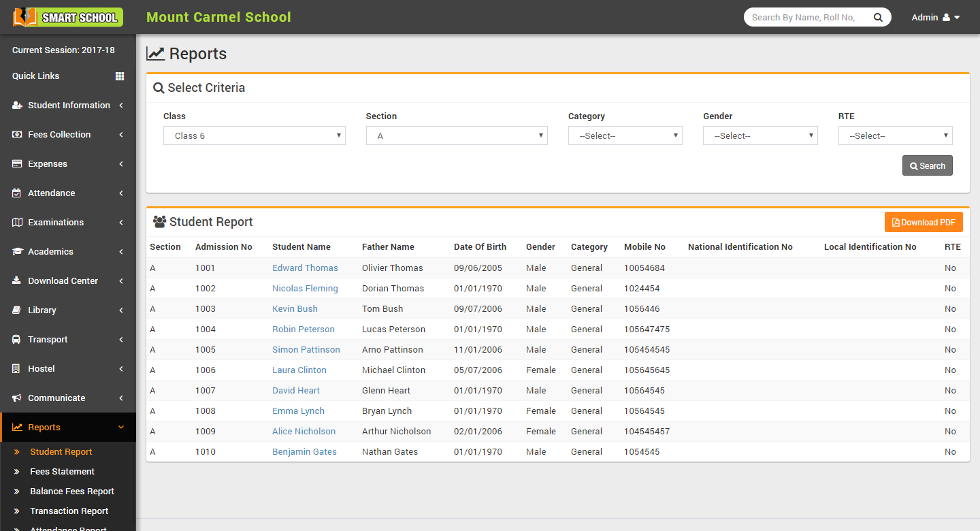This screenshot has height=531, width=980.
Task: Click the Quick Links grid icon
Action: [120, 76]
